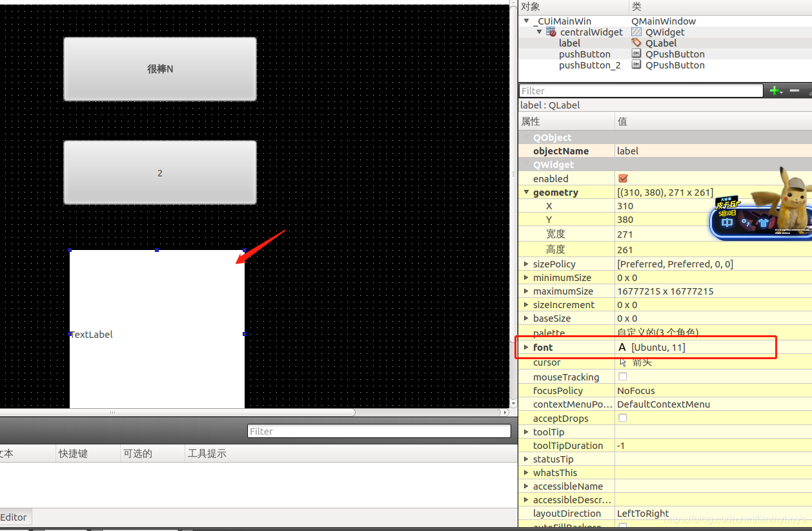
Task: Click the Pikachu input-method widget
Action: (x=760, y=203)
